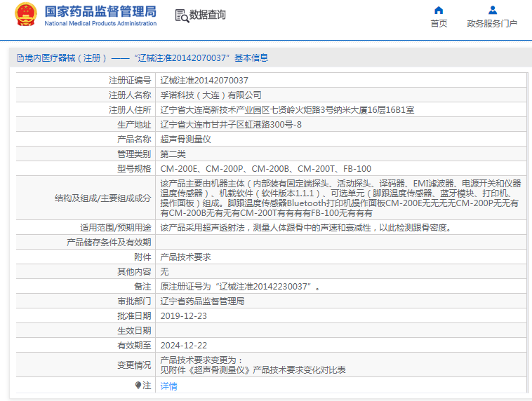
Task: Click 型号规格 row label
Action: [134, 169]
